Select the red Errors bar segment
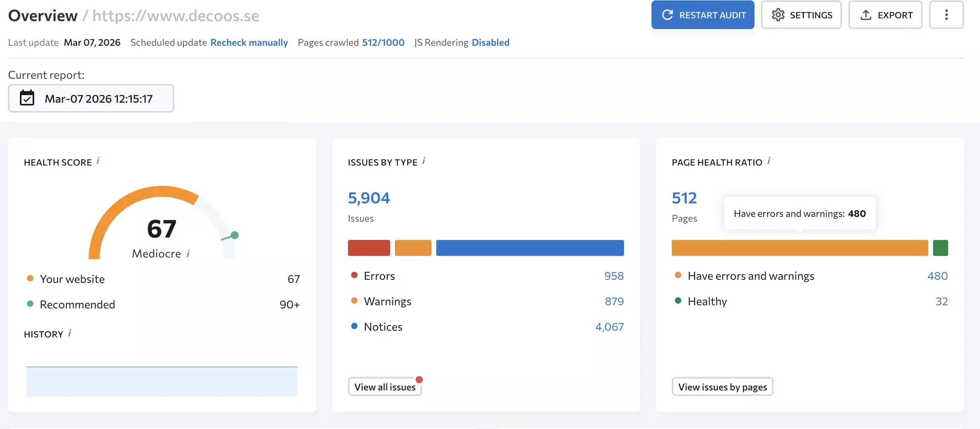Screen dimensions: 980x429 (x=369, y=248)
